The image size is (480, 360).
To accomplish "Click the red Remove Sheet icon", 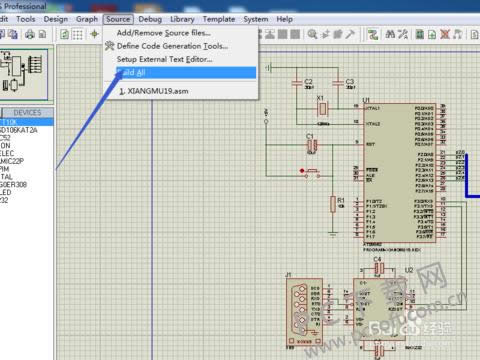I will [445, 34].
